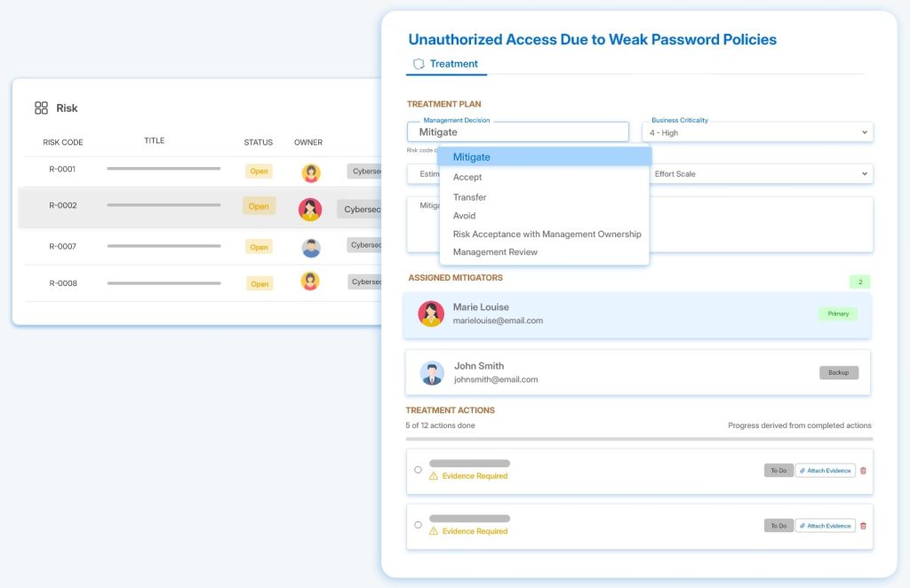Click the assigned mitigators count badge
Image resolution: width=910 pixels, height=588 pixels.
[860, 282]
